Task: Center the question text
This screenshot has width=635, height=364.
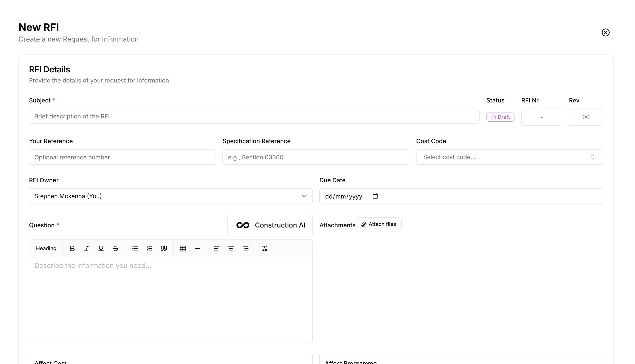Action: pyautogui.click(x=231, y=248)
